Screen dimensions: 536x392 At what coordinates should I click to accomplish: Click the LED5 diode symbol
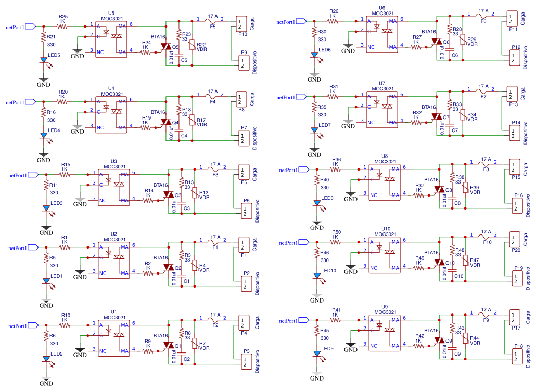point(44,59)
